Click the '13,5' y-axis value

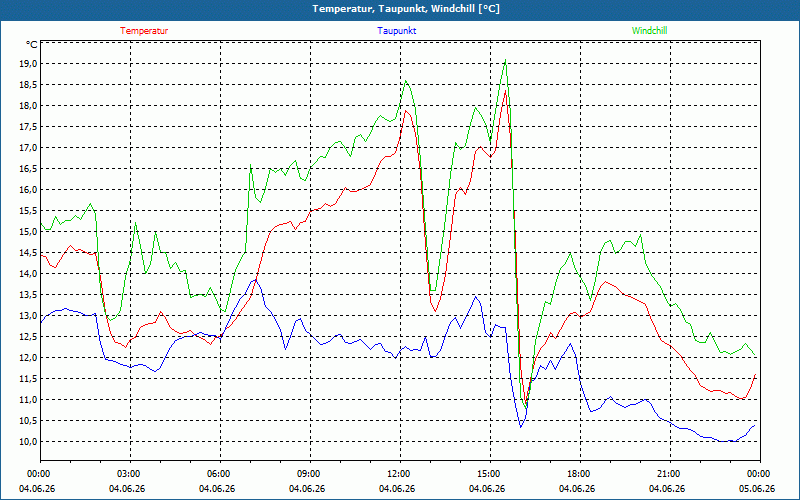point(28,295)
